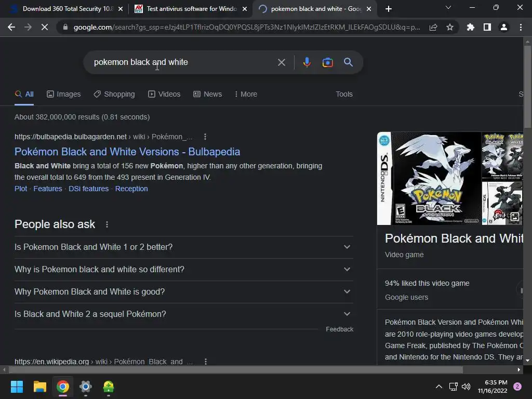Select the All results tab
The height and width of the screenshot is (399, 532).
point(24,94)
